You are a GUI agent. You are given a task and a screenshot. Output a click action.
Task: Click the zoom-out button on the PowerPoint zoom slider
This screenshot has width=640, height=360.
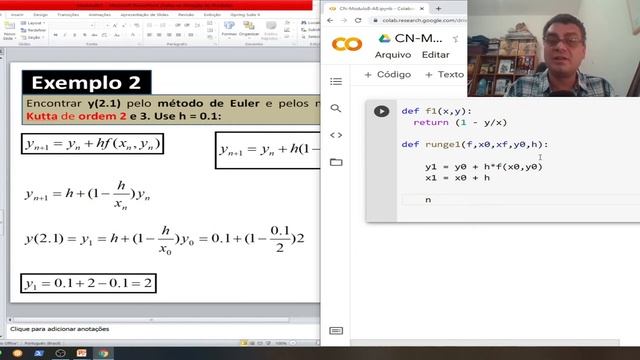(293, 343)
